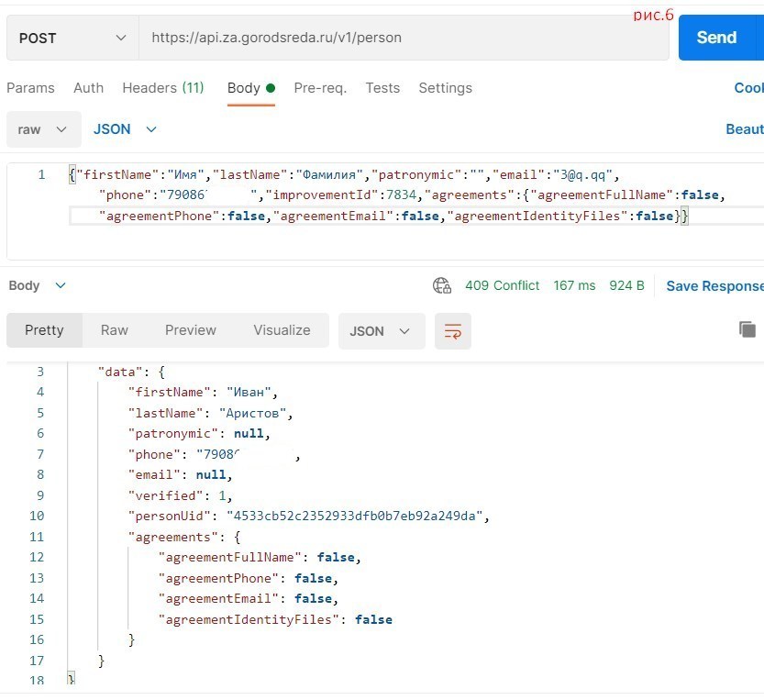The width and height of the screenshot is (764, 700).
Task: Open the JSON body language dropdown
Action: pos(125,129)
